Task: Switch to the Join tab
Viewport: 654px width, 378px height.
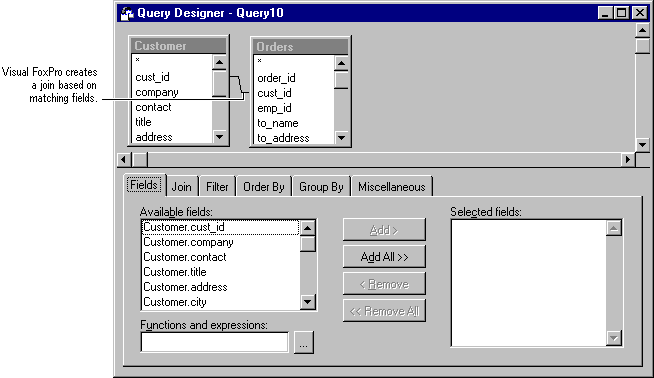Action: [x=182, y=186]
